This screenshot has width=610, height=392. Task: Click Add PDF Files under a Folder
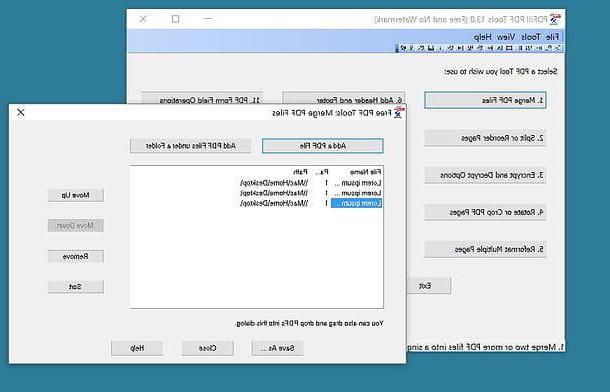point(191,146)
